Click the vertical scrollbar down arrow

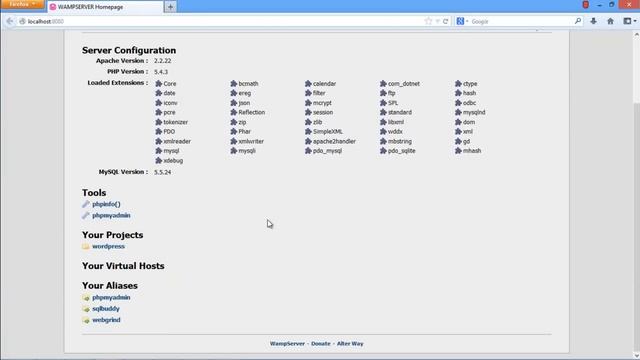(x=636, y=356)
